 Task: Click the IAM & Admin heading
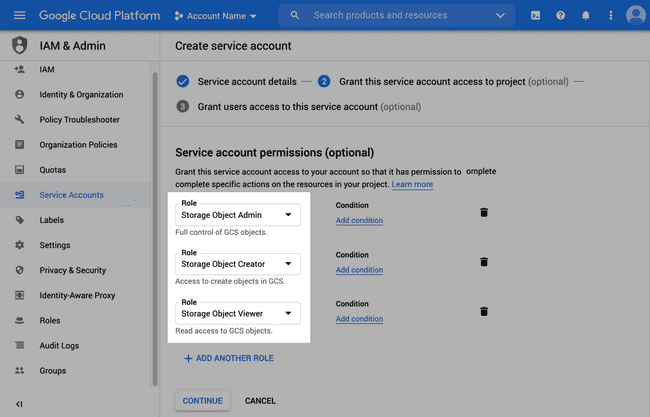pyautogui.click(x=73, y=46)
